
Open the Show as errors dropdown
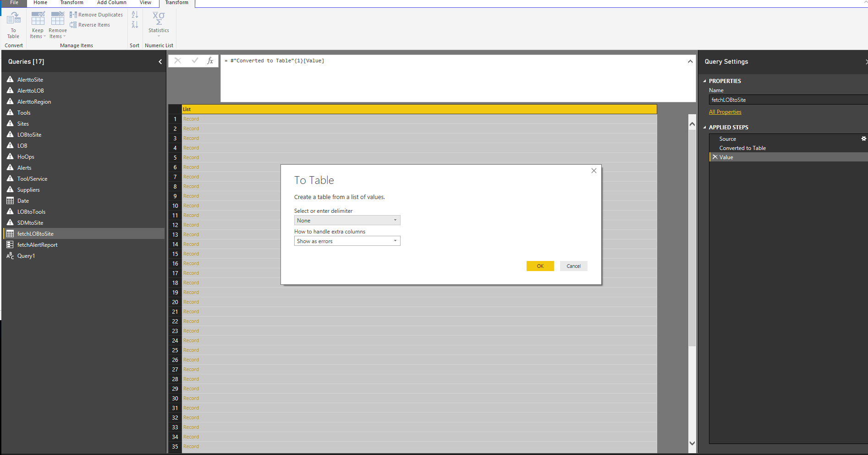click(x=347, y=241)
